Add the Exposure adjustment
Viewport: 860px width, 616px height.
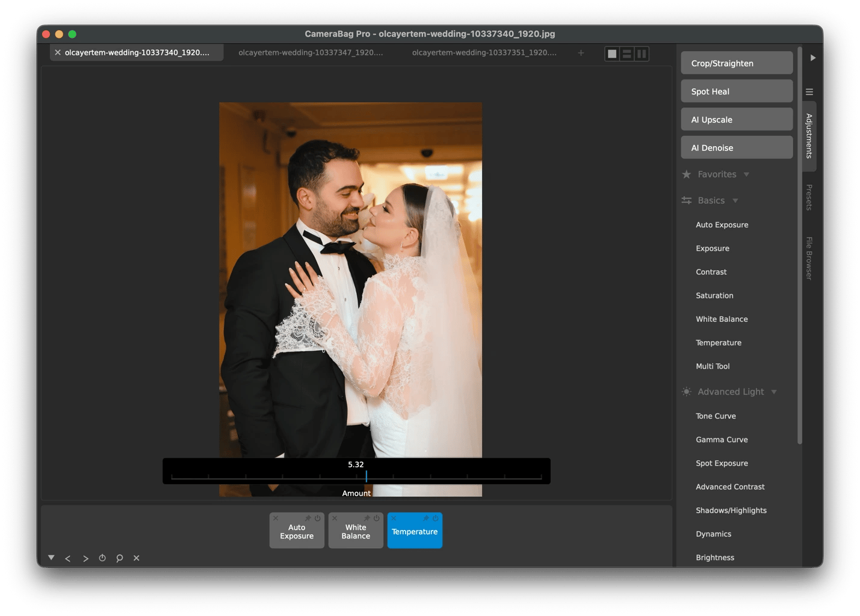pyautogui.click(x=713, y=248)
